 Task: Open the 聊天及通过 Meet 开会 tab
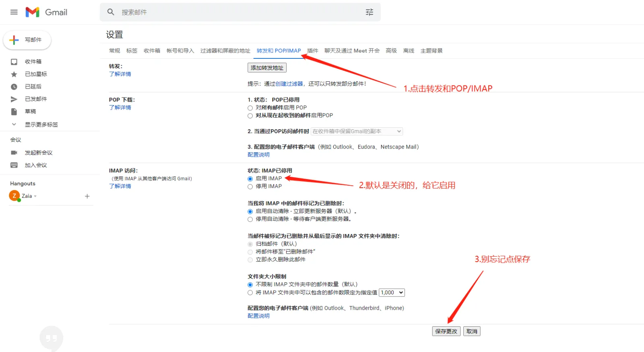pyautogui.click(x=352, y=51)
